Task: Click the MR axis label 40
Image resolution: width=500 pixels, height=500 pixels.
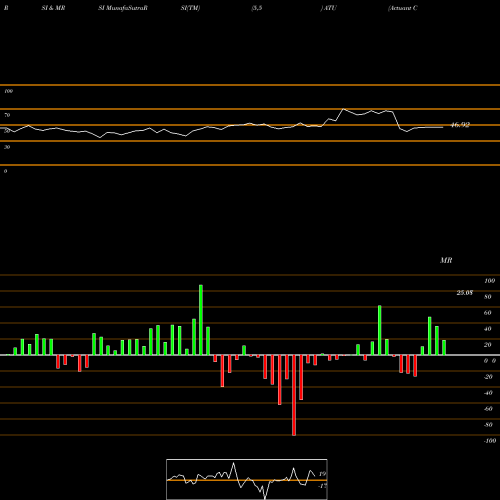Action: [488, 329]
